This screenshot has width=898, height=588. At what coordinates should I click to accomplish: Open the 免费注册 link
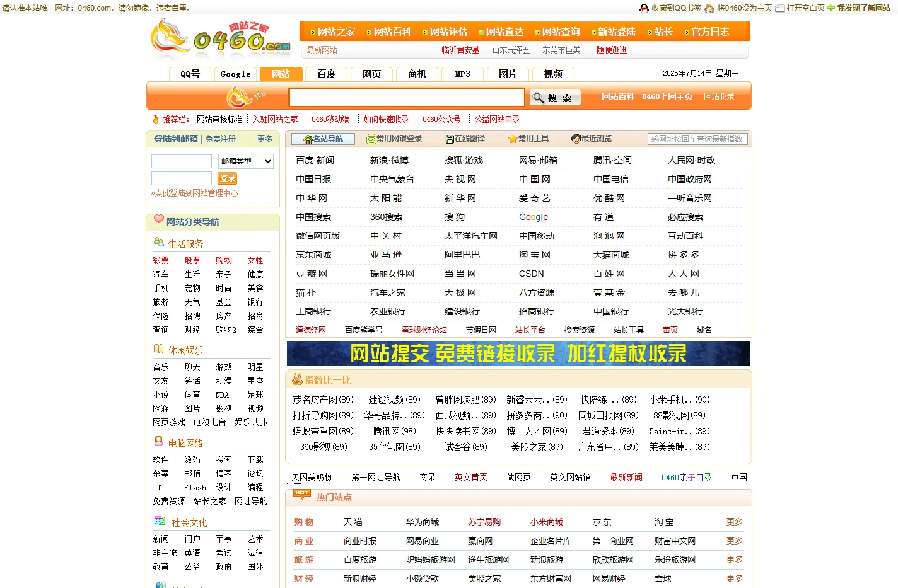221,139
